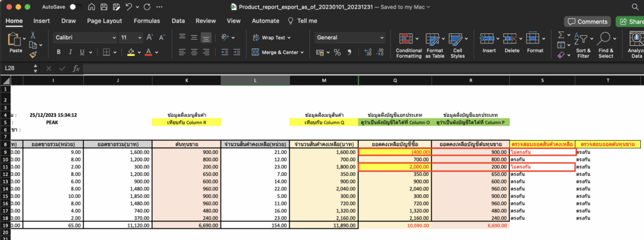Open Conditional Formatting menu

409,46
